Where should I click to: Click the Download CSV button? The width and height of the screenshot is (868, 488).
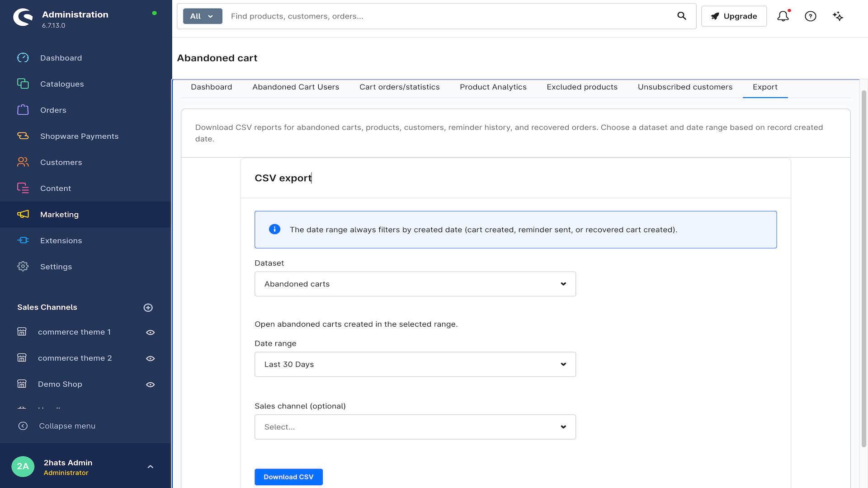[288, 477]
